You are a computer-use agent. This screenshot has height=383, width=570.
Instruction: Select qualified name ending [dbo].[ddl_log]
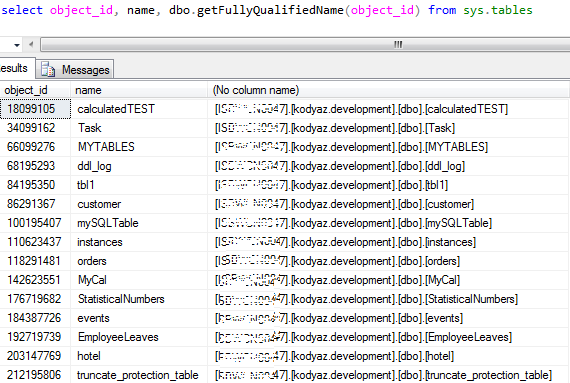tap(389, 166)
